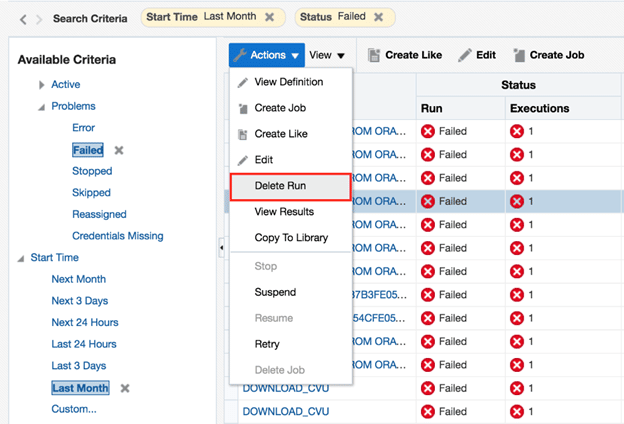Clear Last Month criterion in the sidebar
This screenshot has width=624, height=424.
125,388
